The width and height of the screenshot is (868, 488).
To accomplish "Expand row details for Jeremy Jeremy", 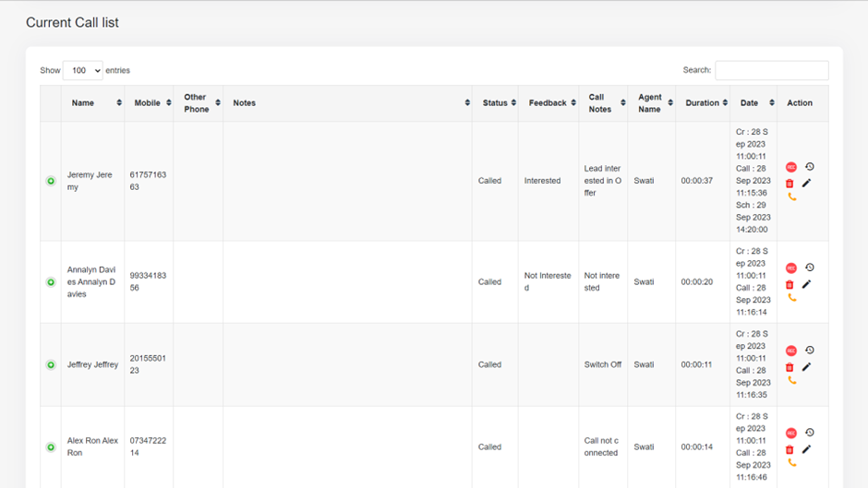I will pyautogui.click(x=51, y=181).
